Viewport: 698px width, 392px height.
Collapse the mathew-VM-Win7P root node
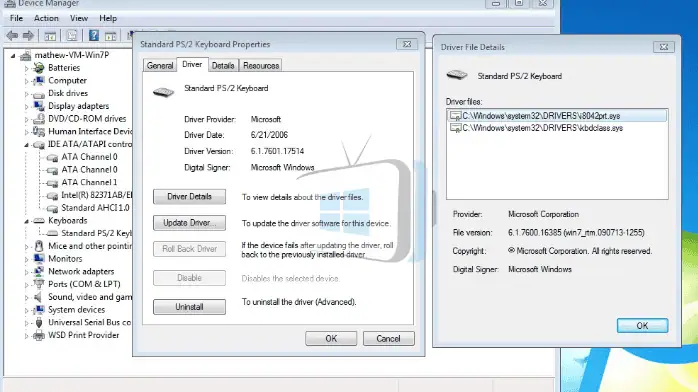(13, 56)
